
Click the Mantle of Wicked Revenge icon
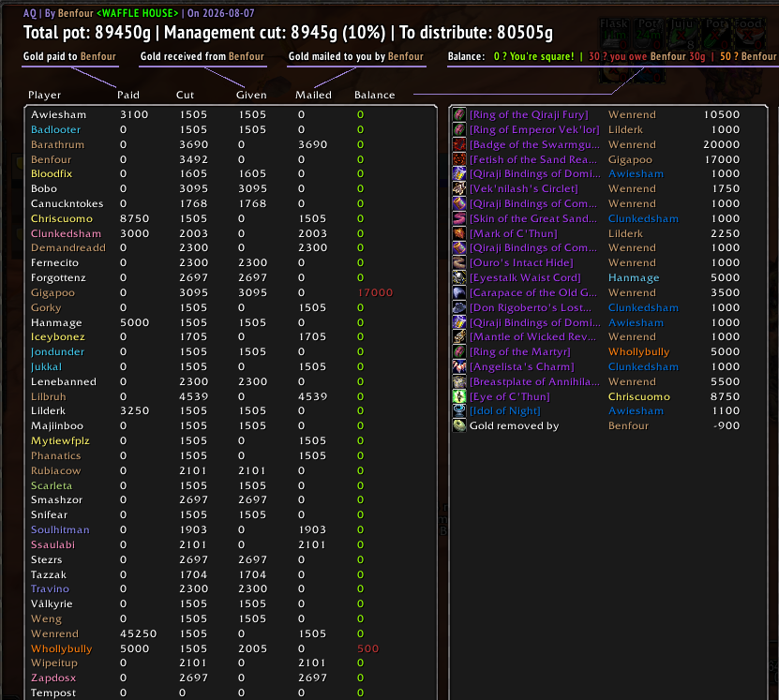coord(459,336)
